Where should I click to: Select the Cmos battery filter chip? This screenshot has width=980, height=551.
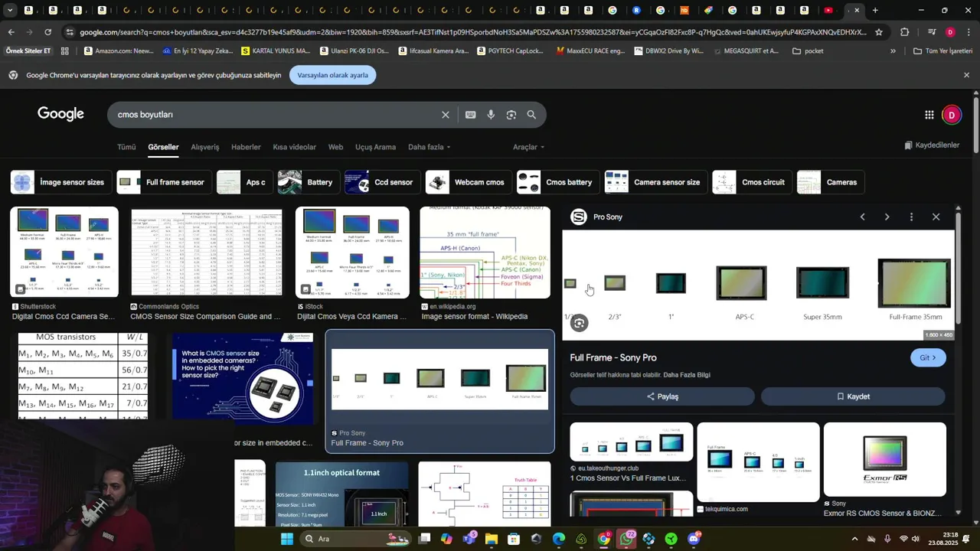[x=557, y=182]
